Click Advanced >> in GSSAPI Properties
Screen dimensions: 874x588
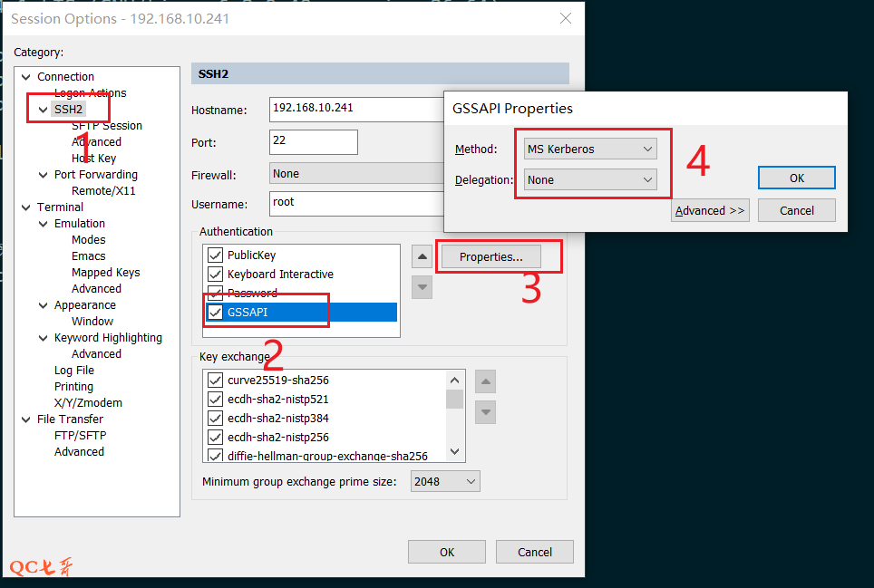710,211
